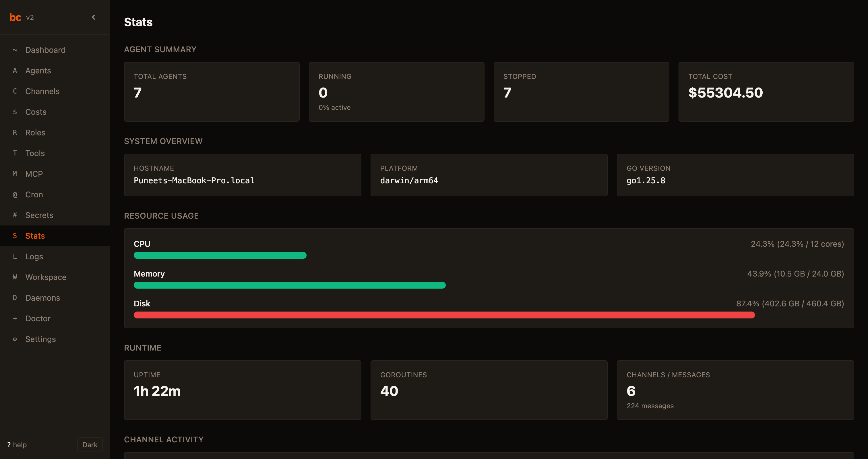
Task: Click the M icon beside MCP
Action: 15,174
